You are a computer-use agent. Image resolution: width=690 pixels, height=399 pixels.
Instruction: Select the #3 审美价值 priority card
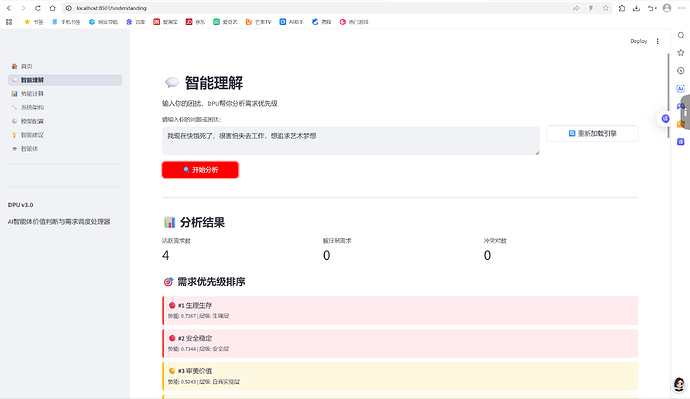tap(400, 376)
